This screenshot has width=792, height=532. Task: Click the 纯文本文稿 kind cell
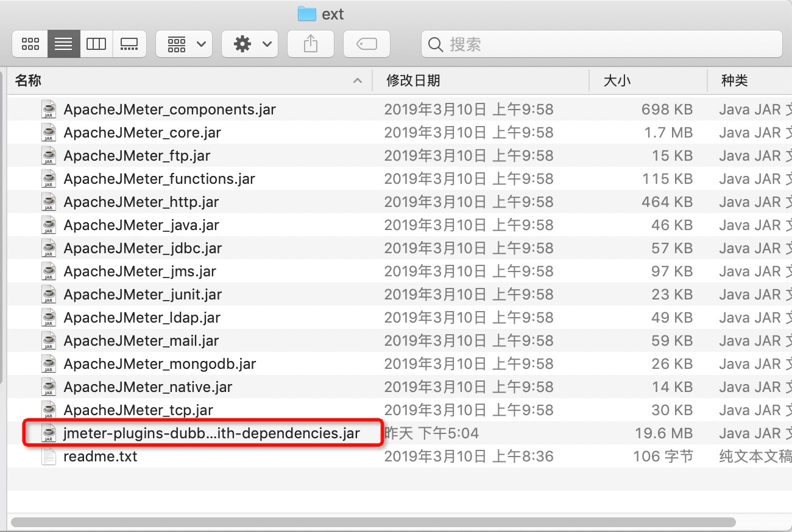(755, 457)
